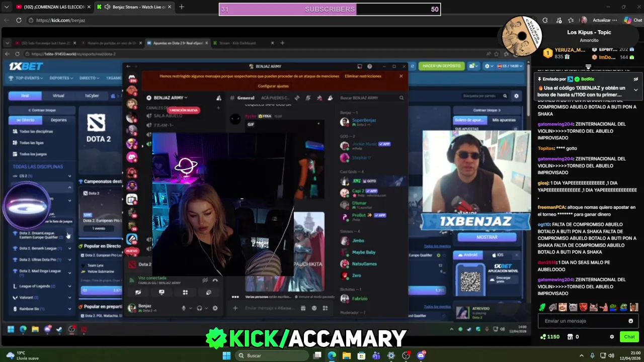Viewport: 644px width, 362px height.
Task: Click 1 MENCIÓN NUEVA pill in Discord
Action: click(x=183, y=110)
